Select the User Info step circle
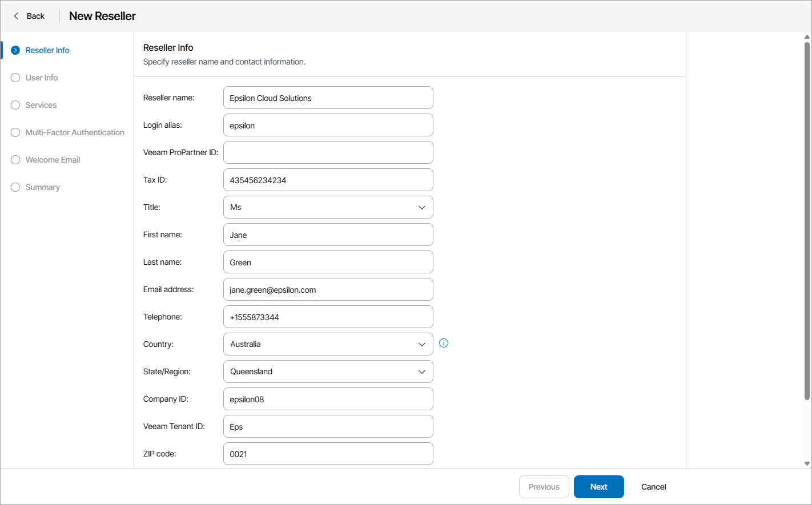The image size is (812, 505). 15,78
